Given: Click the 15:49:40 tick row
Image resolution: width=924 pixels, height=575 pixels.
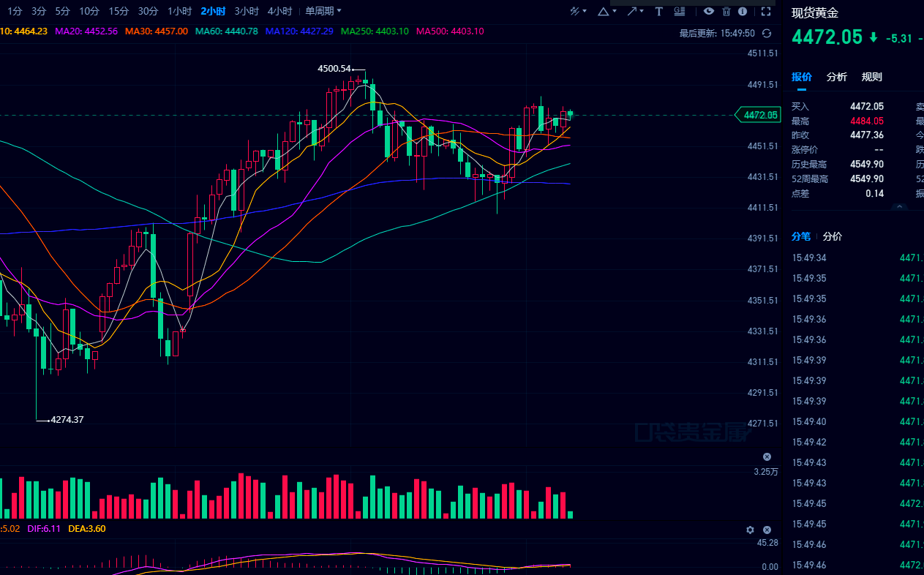Looking at the screenshot, I should click(x=857, y=421).
